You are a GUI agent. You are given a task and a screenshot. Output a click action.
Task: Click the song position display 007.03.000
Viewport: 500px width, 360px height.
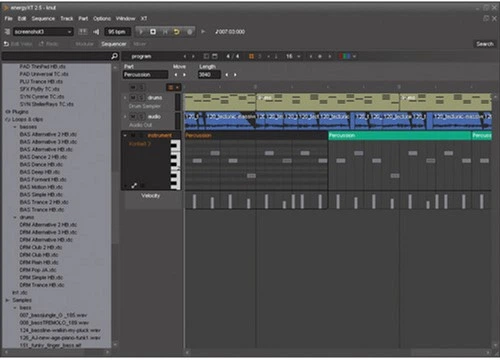coord(230,32)
